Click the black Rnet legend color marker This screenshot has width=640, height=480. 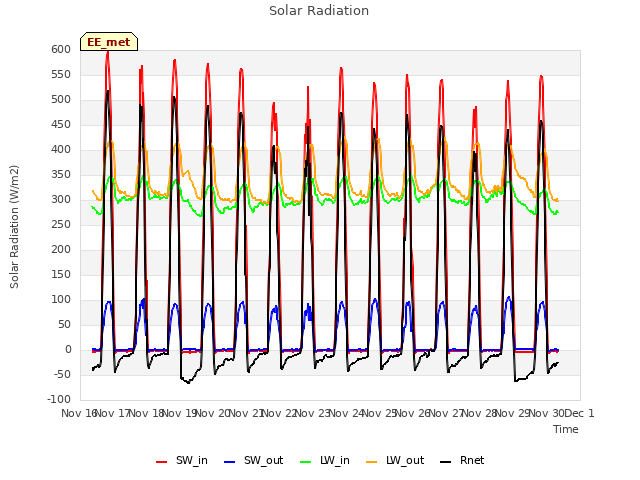tap(445, 462)
